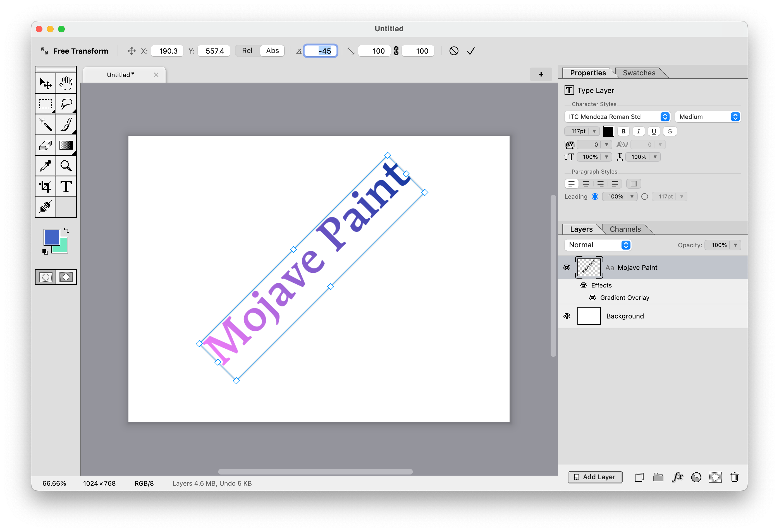
Task: Toggle Gradient Overlay effect visibility
Action: tap(593, 298)
